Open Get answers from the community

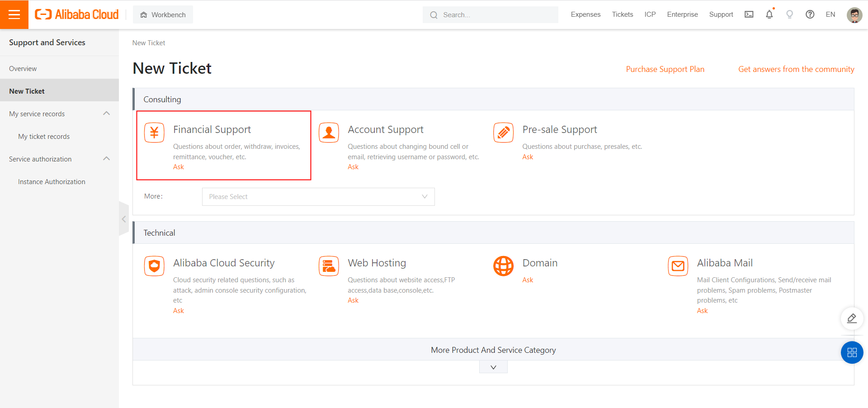[x=796, y=69]
